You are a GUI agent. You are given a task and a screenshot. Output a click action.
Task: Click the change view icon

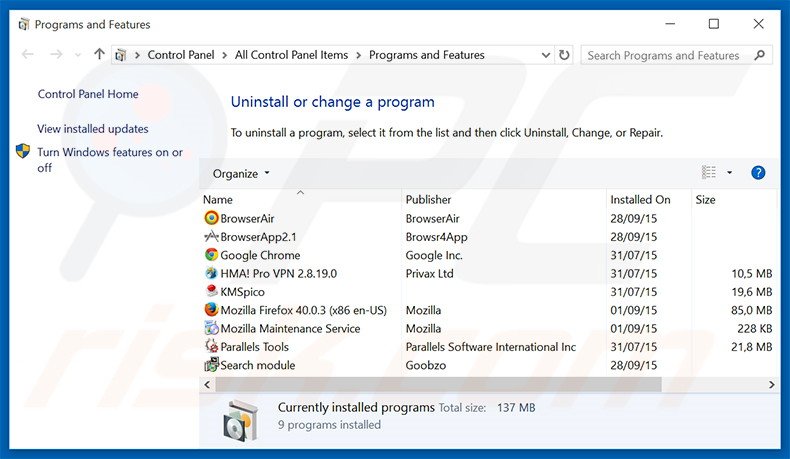pos(709,172)
